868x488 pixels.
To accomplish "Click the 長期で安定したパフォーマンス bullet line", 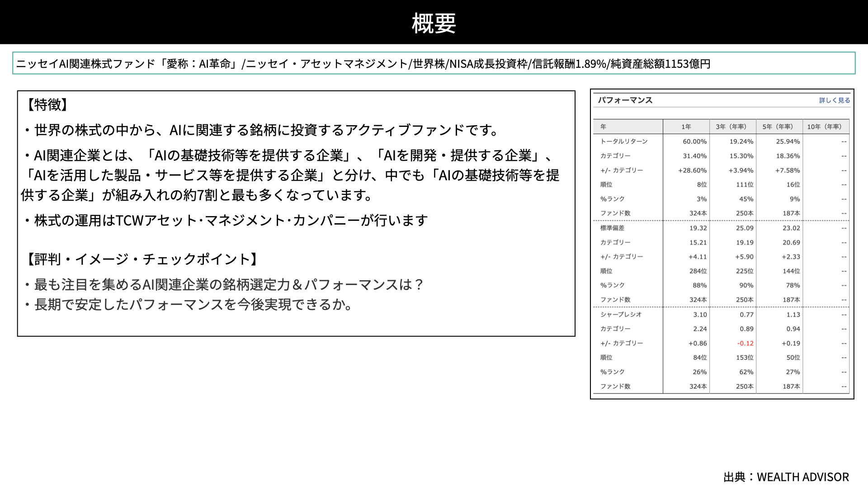I will pos(188,305).
